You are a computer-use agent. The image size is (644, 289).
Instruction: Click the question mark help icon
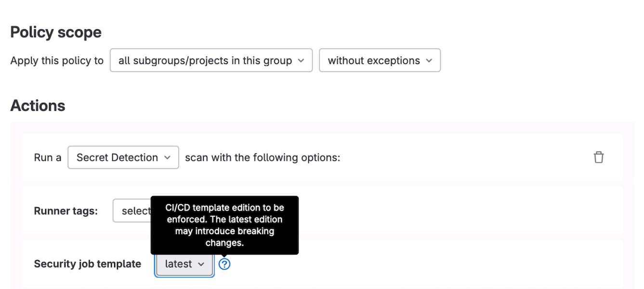click(224, 264)
